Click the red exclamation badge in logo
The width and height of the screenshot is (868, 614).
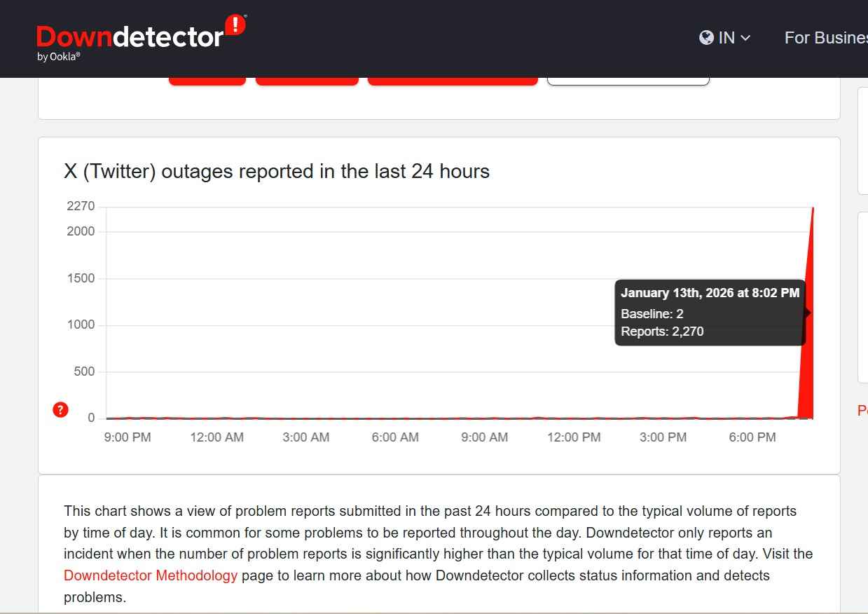tap(235, 25)
